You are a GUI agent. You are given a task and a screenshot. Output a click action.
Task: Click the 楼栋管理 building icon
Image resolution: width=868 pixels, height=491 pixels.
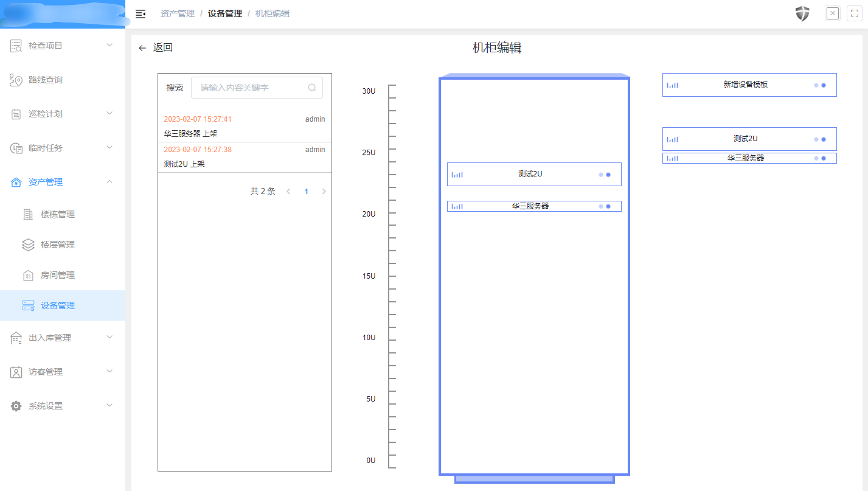28,214
